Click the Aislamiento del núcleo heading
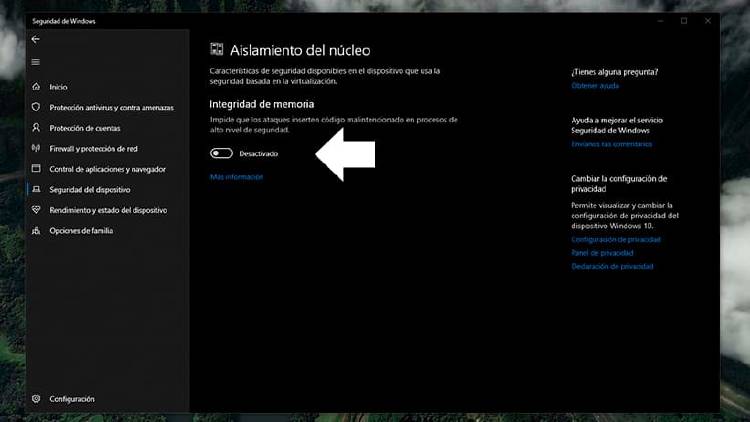 point(300,50)
